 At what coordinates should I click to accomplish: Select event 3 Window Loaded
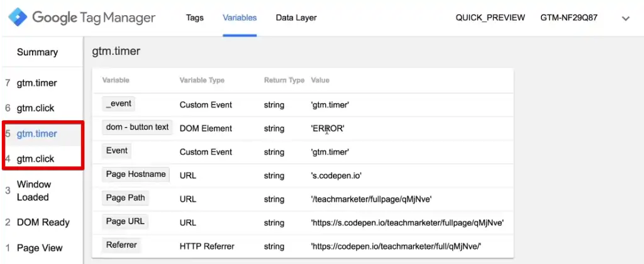pos(34,191)
